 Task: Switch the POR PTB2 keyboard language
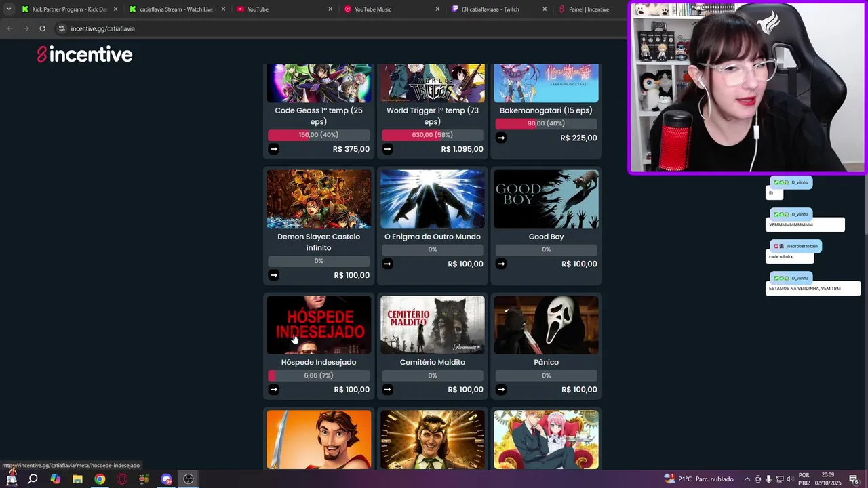[x=804, y=479]
